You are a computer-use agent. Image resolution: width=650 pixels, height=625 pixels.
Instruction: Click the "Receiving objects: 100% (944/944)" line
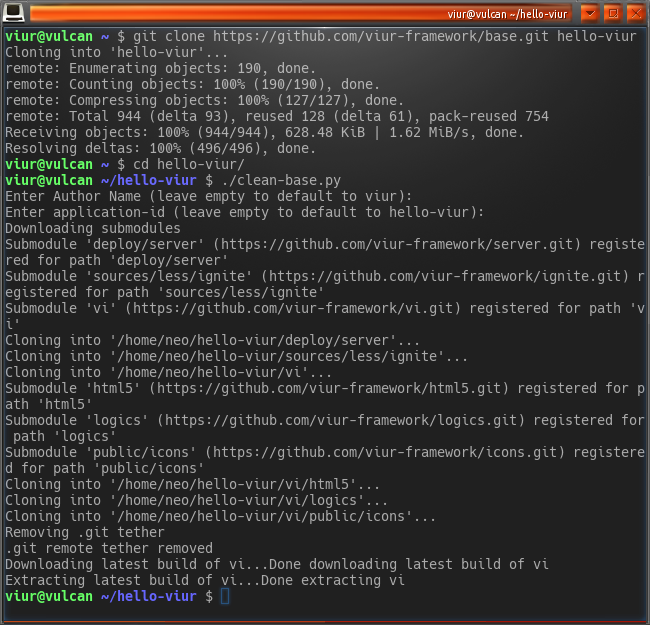click(264, 133)
